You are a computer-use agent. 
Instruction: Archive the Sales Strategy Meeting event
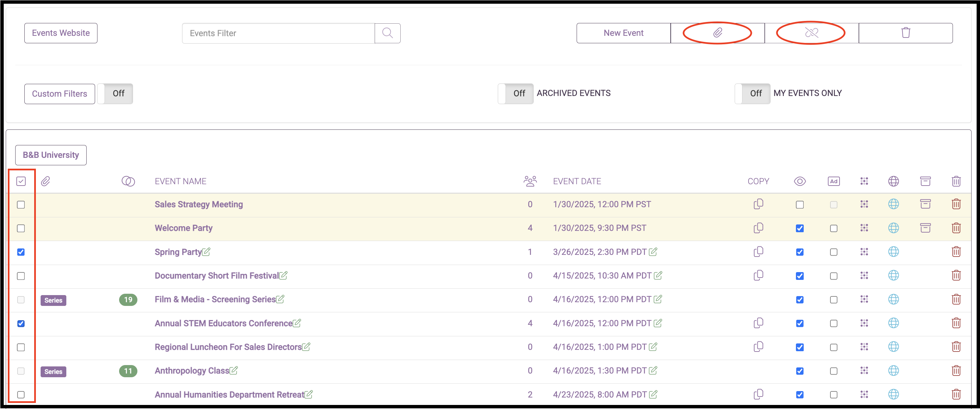click(925, 204)
